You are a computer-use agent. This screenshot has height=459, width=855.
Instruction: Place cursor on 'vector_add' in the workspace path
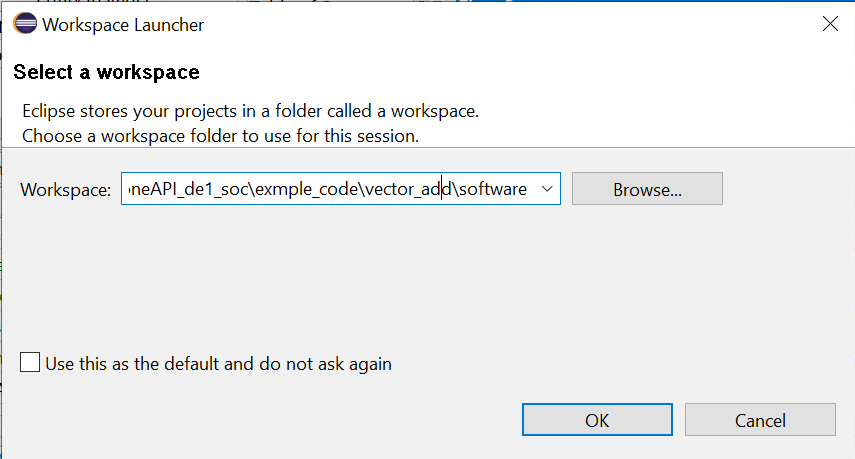click(x=408, y=189)
